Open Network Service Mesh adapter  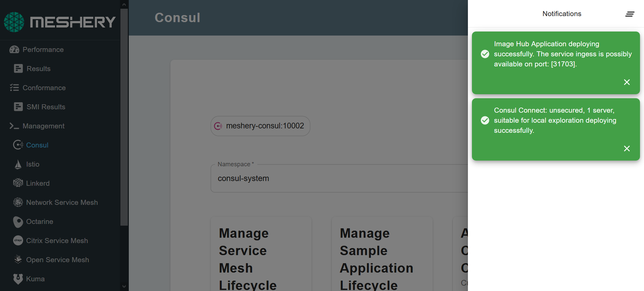[62, 202]
